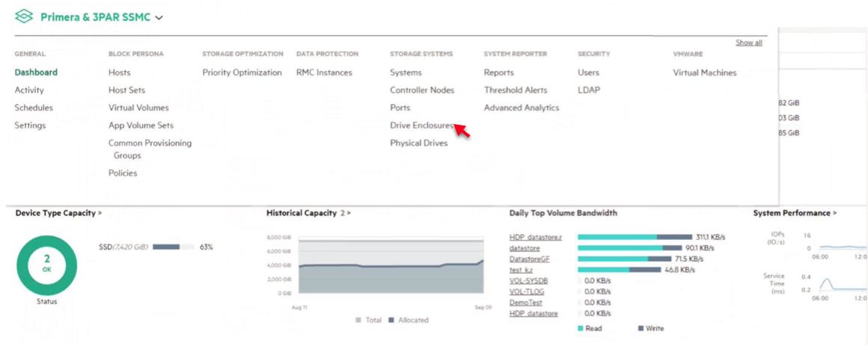The height and width of the screenshot is (346, 868).
Task: Open Schedules menu entry
Action: click(x=34, y=108)
